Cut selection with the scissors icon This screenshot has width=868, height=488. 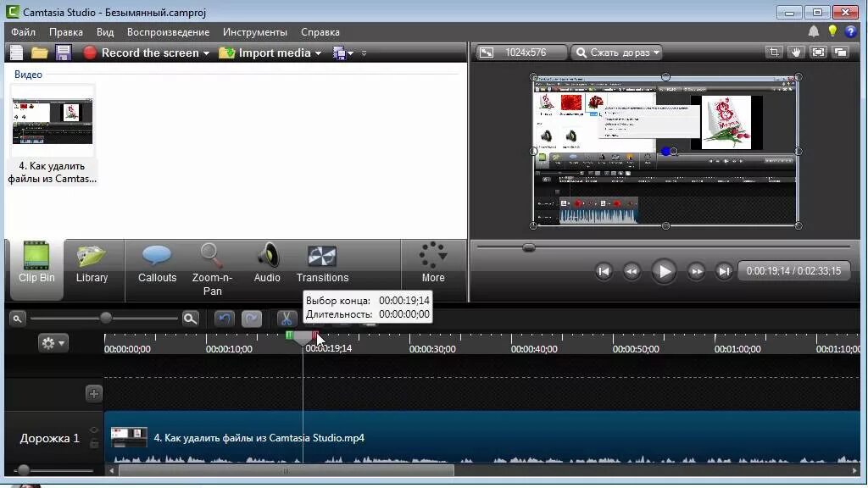point(287,319)
